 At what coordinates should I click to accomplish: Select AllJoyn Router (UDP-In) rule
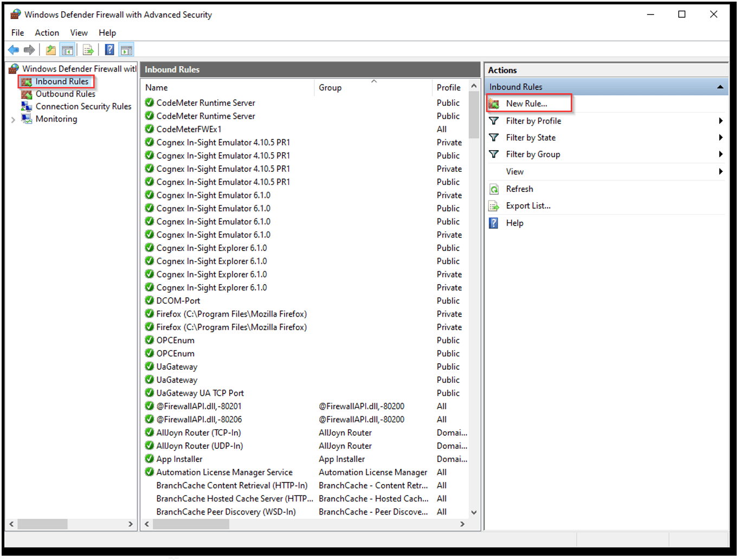point(199,446)
